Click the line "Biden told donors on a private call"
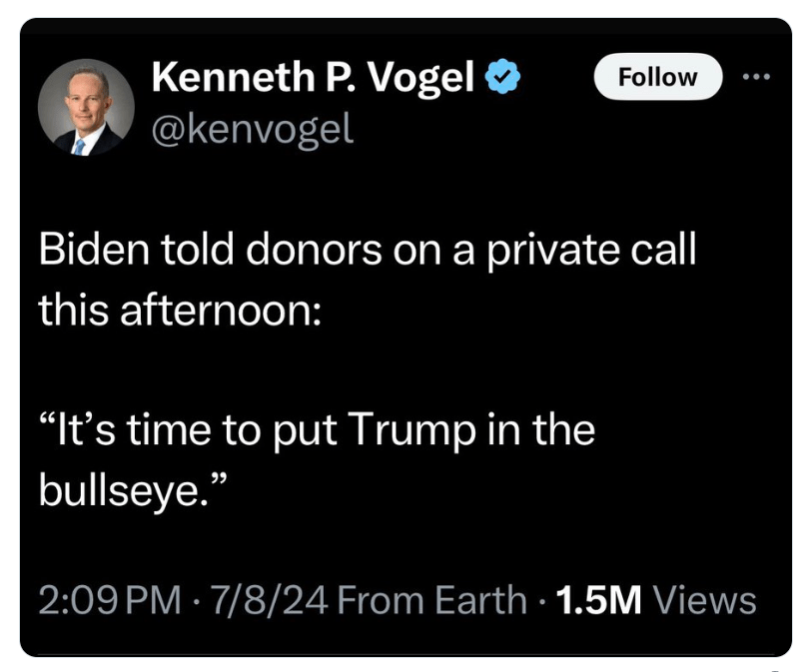806x672 pixels. 367,250
